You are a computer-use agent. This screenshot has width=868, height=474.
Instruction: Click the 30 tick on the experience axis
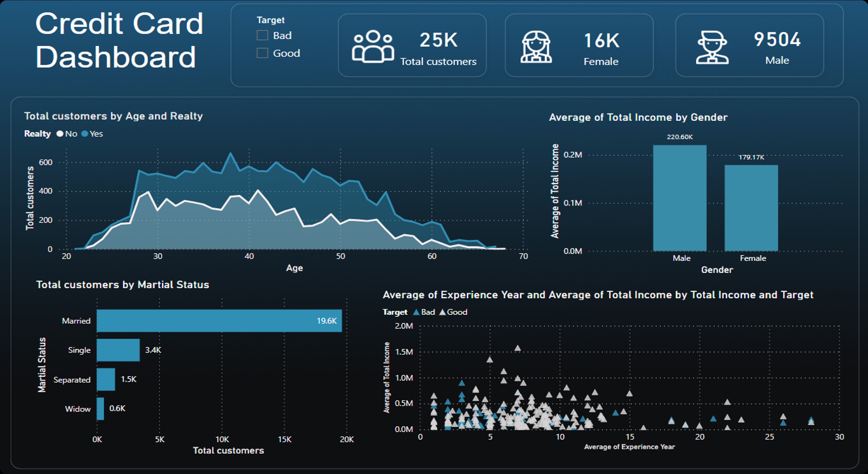click(x=839, y=437)
